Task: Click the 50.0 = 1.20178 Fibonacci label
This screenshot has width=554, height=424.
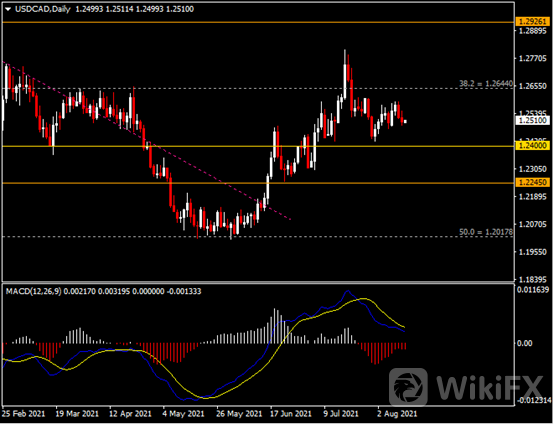Action: coord(486,232)
